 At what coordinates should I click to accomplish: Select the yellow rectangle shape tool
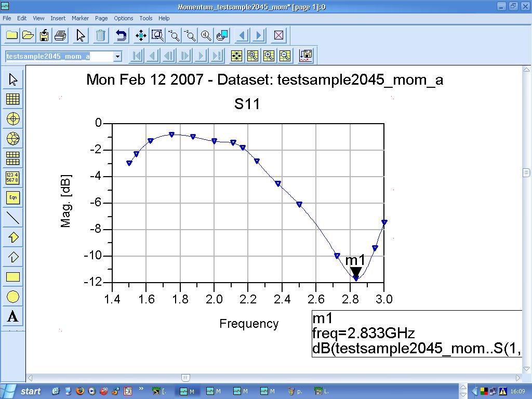pyautogui.click(x=13, y=277)
